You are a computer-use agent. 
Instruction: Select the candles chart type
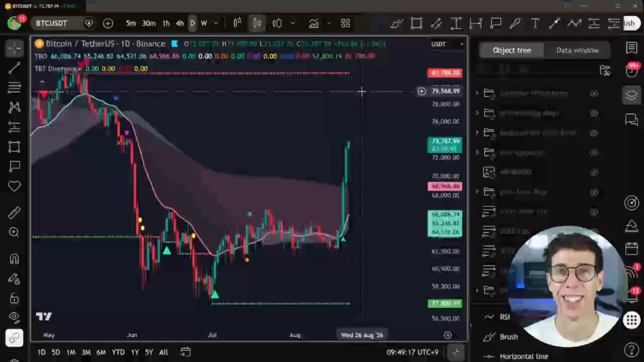coord(257,24)
